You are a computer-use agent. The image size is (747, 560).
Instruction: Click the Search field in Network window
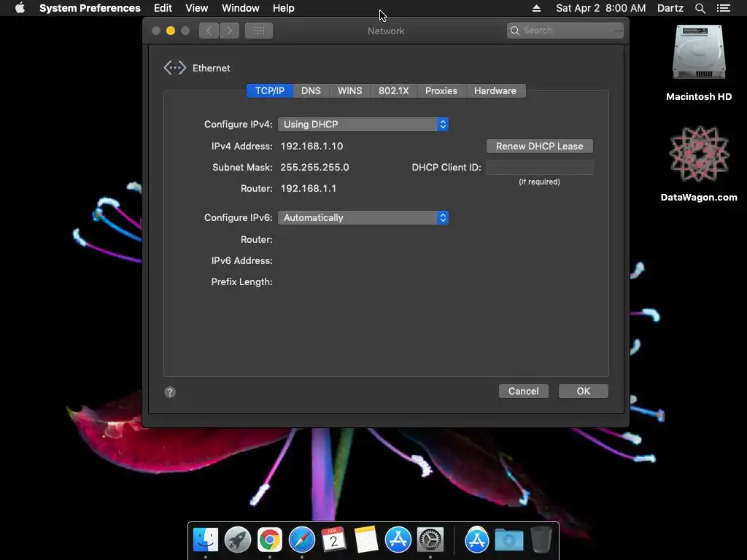(565, 31)
